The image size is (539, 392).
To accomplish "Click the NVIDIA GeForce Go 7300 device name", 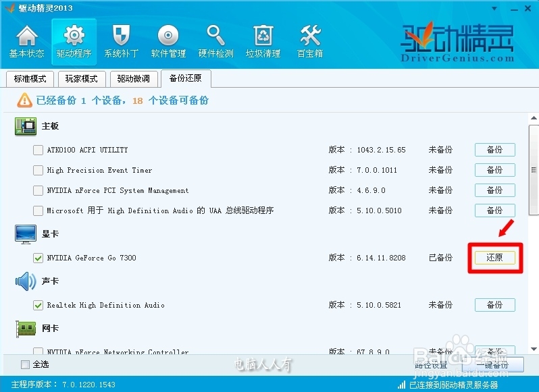I will (x=91, y=258).
